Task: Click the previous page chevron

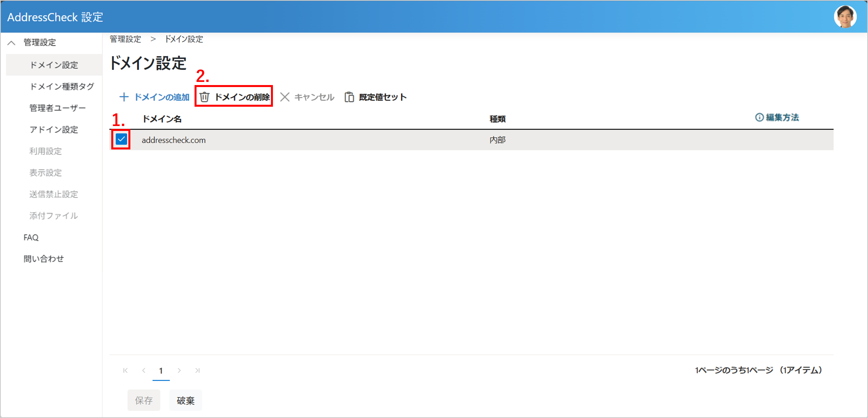Action: 144,371
